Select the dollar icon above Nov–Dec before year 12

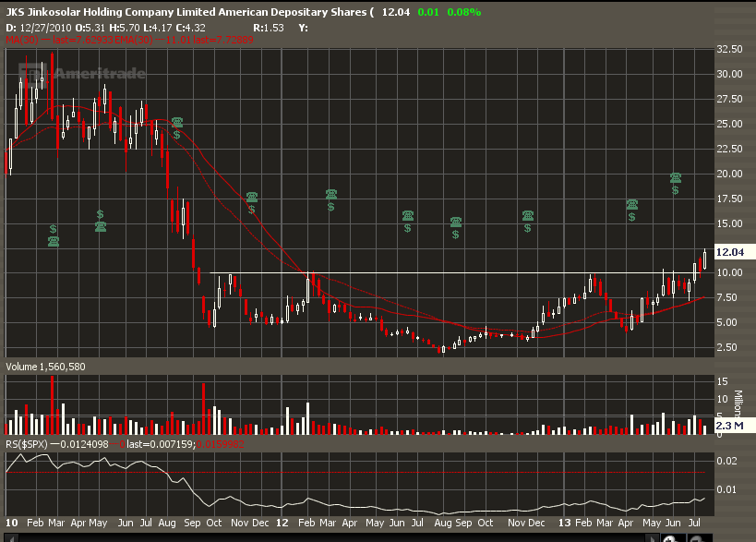251,210
